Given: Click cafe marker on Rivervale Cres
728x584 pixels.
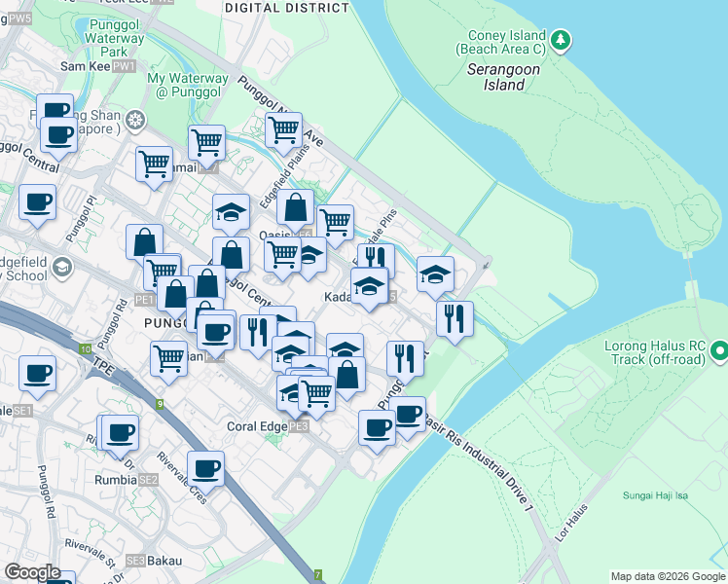Looking at the screenshot, I should coord(205,471).
